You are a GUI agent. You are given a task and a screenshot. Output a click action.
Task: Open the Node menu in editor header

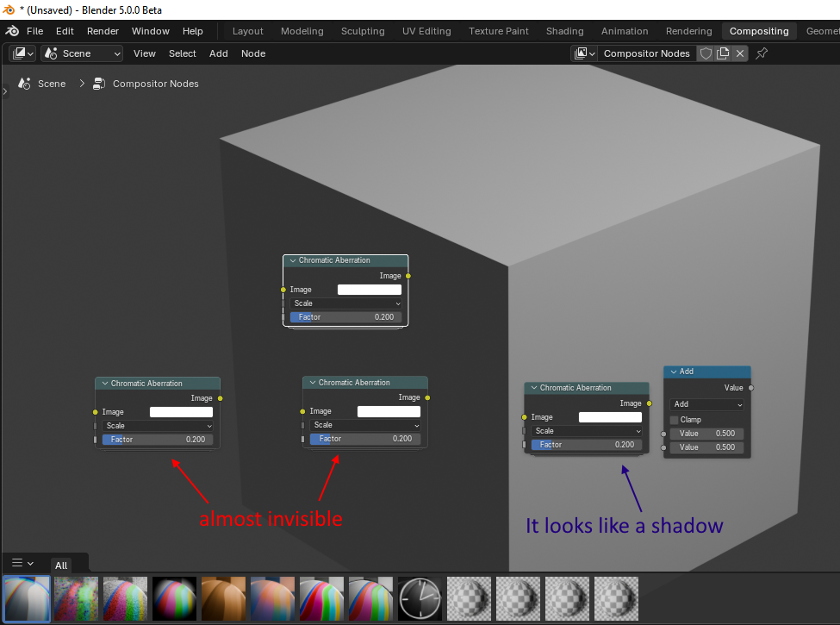coord(253,53)
